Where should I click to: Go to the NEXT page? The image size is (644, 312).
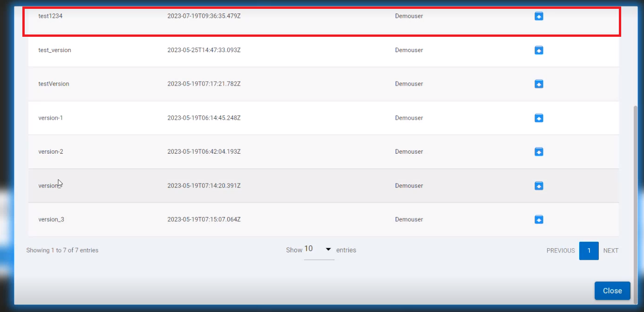611,251
